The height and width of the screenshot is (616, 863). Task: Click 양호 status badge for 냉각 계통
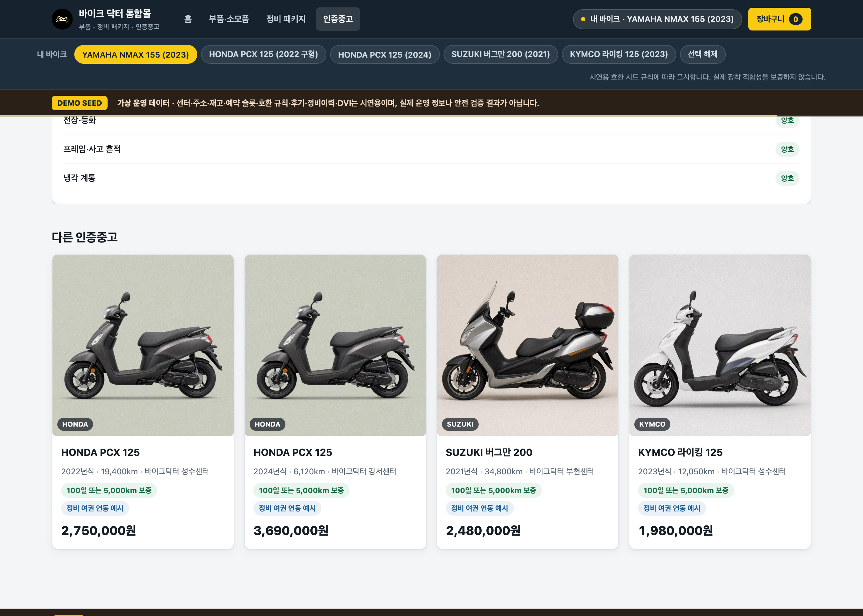click(787, 178)
